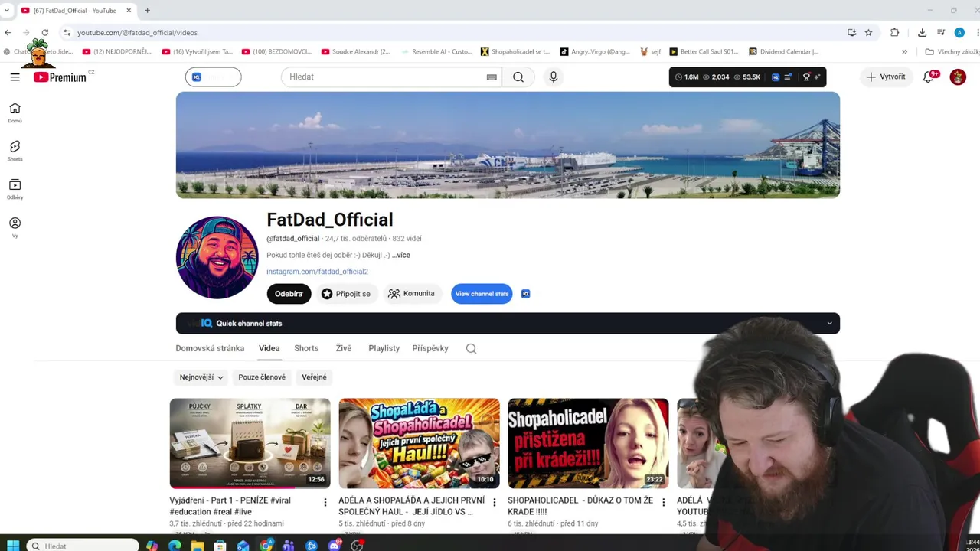The width and height of the screenshot is (980, 551).
Task: Open Better Call Saul S01 bookmark
Action: point(704,51)
